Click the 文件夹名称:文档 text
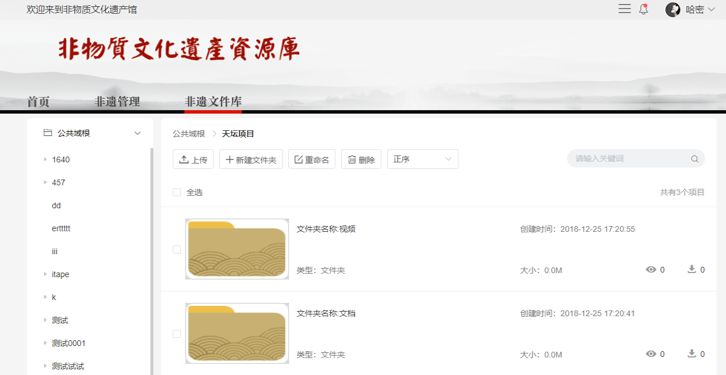 (326, 313)
